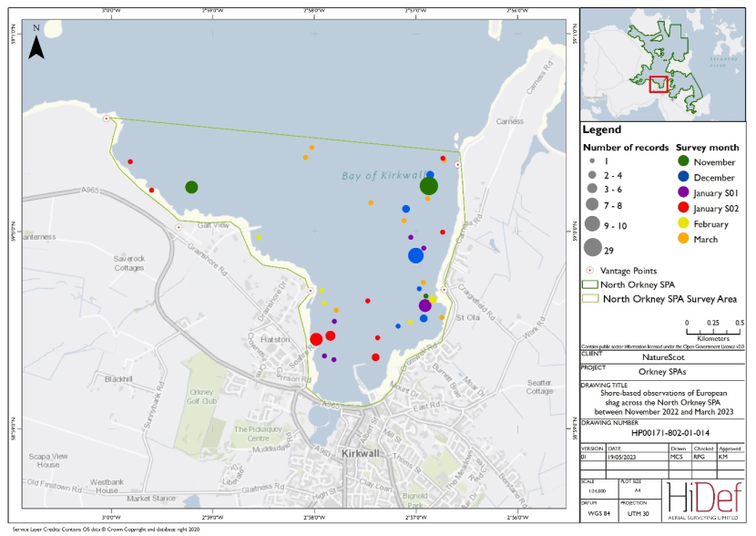Click the client name 'NatureScot'

pyautogui.click(x=663, y=357)
